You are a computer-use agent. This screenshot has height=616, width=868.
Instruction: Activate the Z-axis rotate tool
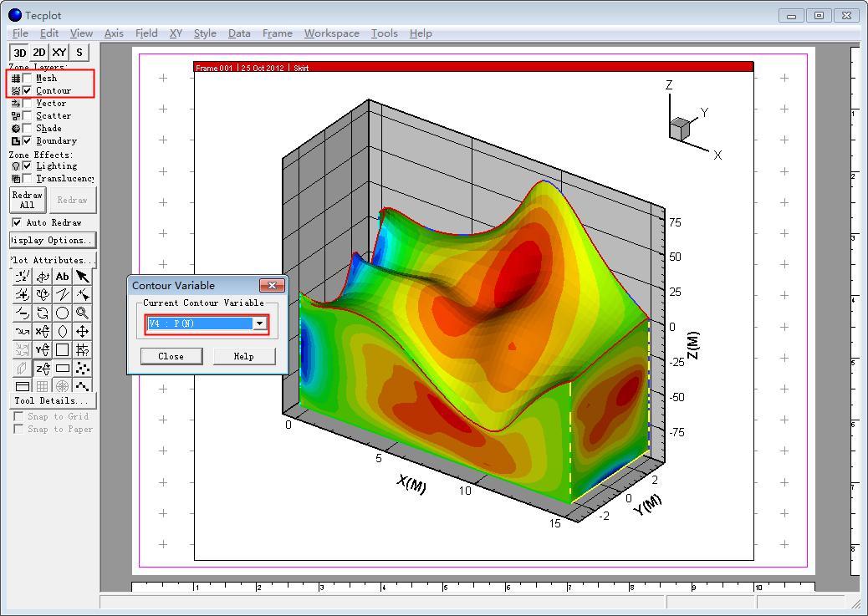43,368
